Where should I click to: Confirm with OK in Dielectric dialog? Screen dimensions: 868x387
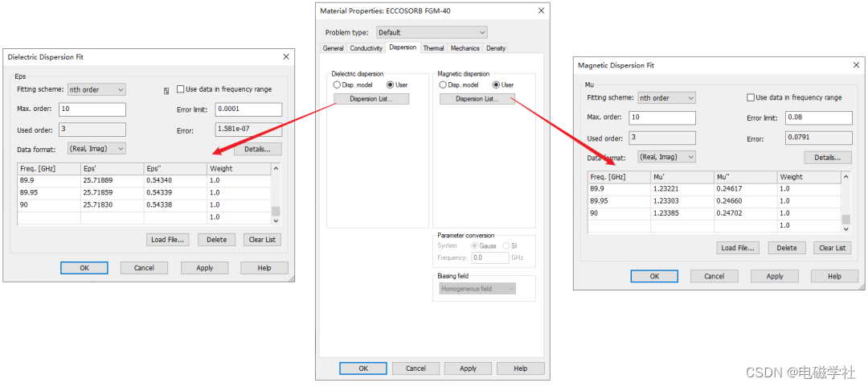(84, 268)
